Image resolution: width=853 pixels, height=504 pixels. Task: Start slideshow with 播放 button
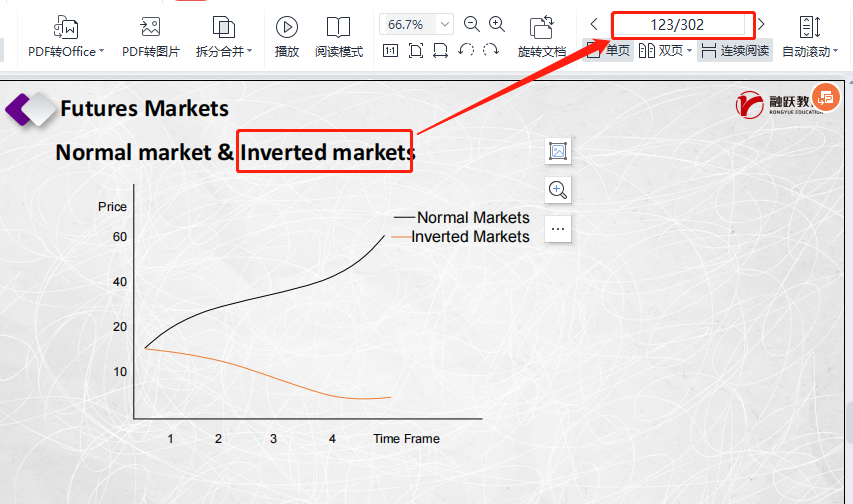pyautogui.click(x=287, y=27)
